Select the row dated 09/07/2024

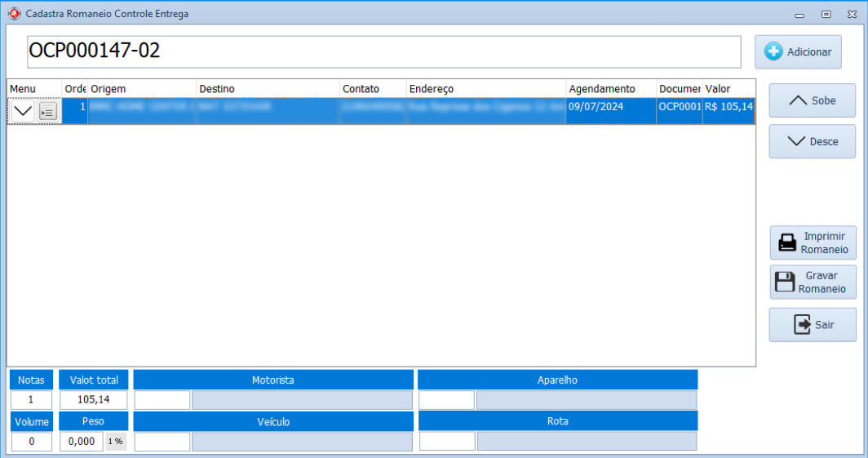coord(610,107)
